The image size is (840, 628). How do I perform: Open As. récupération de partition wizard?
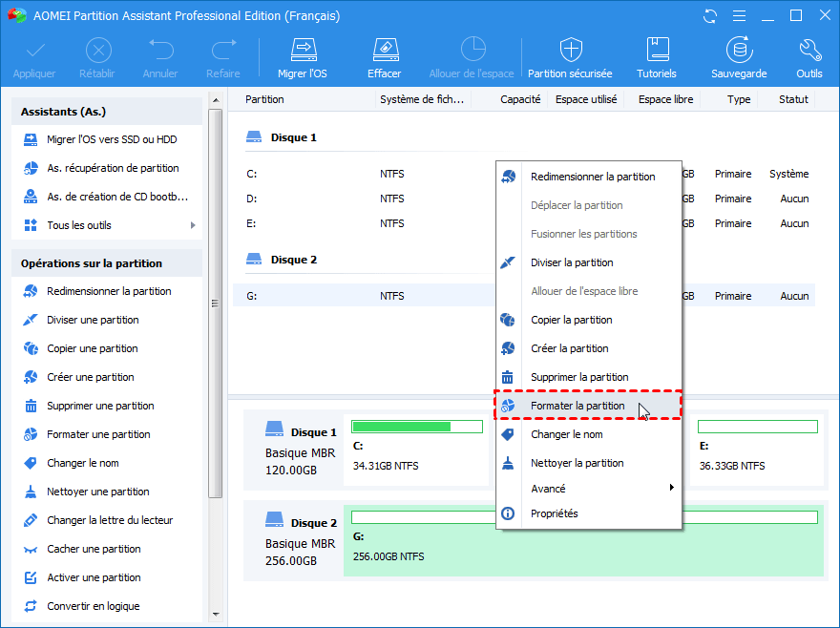tap(107, 168)
